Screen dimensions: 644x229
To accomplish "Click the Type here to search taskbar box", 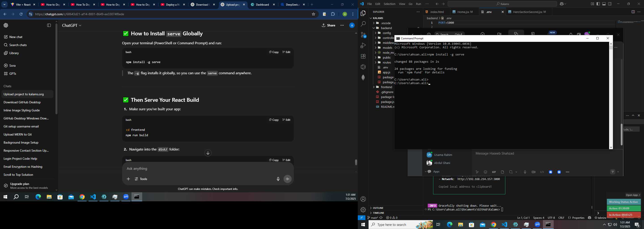I will pos(401,225).
